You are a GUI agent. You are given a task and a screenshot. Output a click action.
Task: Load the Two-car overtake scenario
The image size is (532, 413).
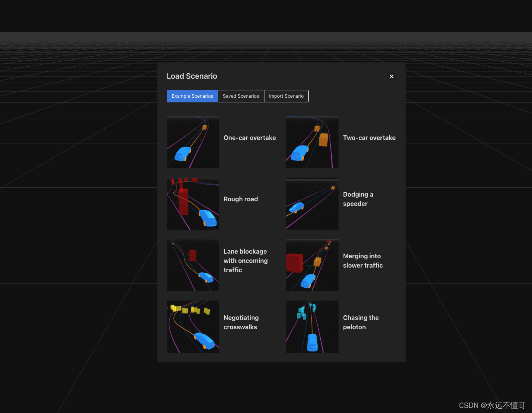click(x=369, y=138)
